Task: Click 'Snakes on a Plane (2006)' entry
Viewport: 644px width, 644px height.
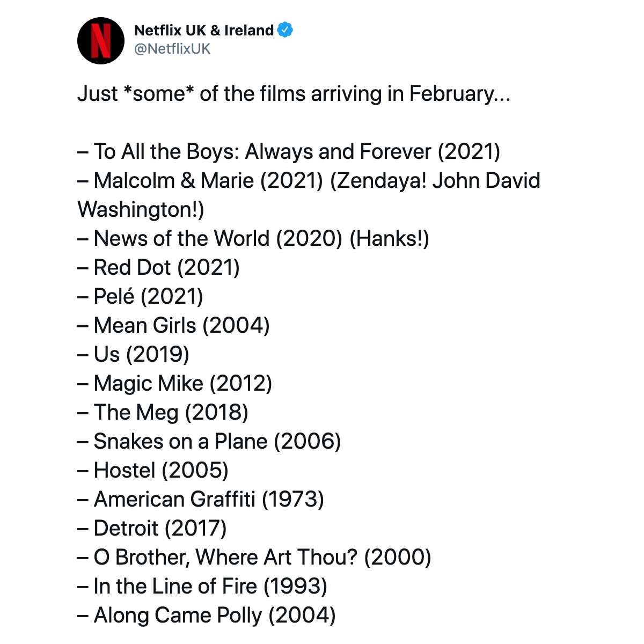Action: (x=209, y=442)
